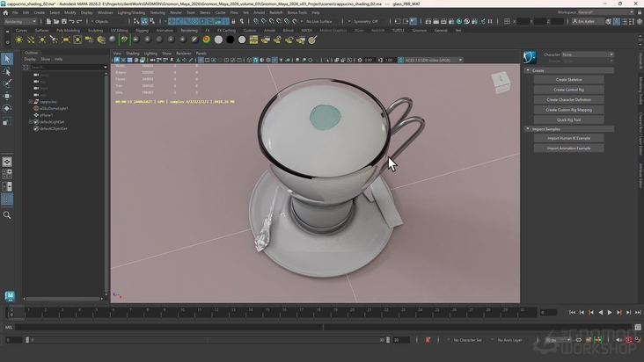This screenshot has width=644, height=362.
Task: Open the Character dropdown set to None
Action: (x=587, y=54)
